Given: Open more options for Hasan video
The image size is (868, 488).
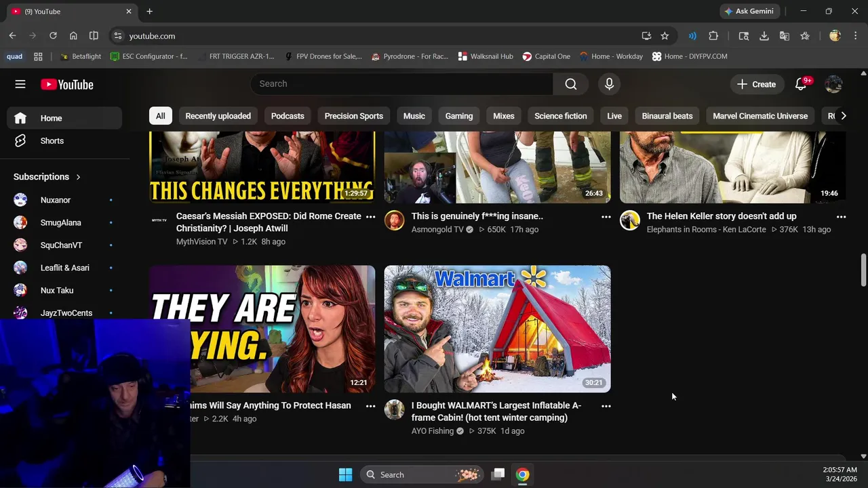Looking at the screenshot, I should click(x=370, y=406).
